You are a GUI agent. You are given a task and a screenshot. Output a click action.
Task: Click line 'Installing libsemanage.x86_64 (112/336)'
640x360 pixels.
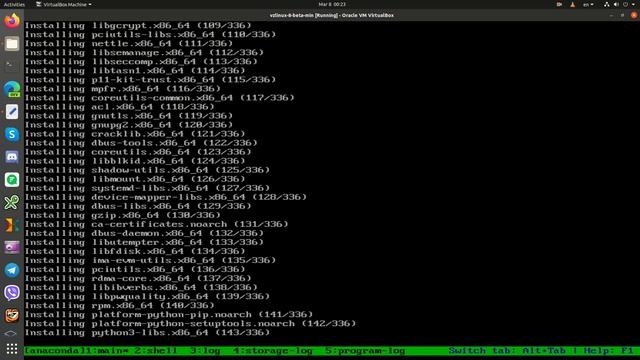144,52
